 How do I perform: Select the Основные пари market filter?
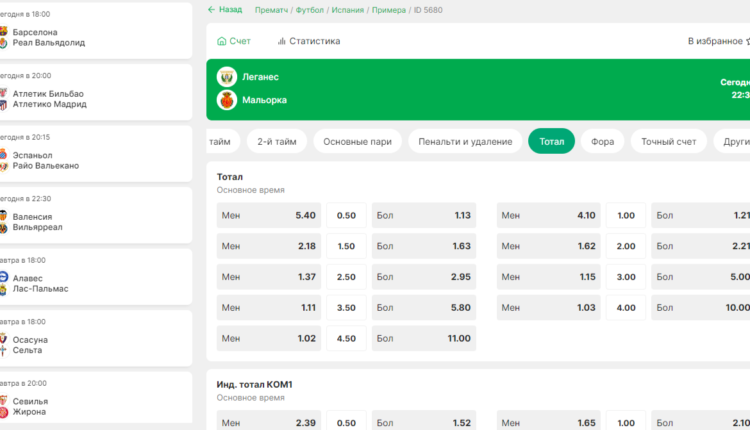tap(357, 142)
